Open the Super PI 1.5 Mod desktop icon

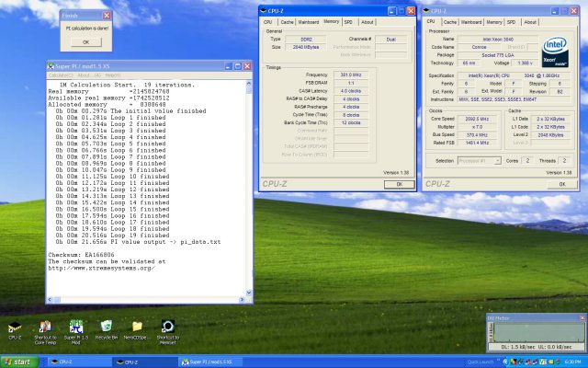pos(75,327)
